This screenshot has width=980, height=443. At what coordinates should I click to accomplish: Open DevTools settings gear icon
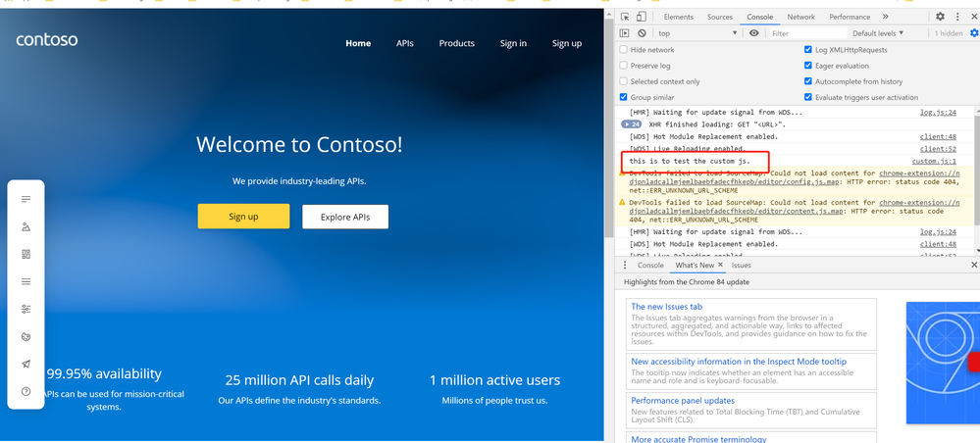click(940, 17)
